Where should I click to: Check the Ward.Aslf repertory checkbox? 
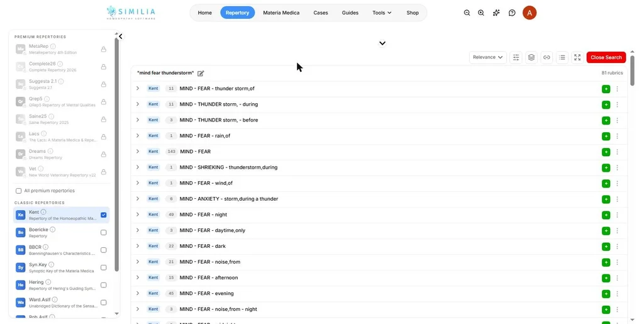pos(104,303)
